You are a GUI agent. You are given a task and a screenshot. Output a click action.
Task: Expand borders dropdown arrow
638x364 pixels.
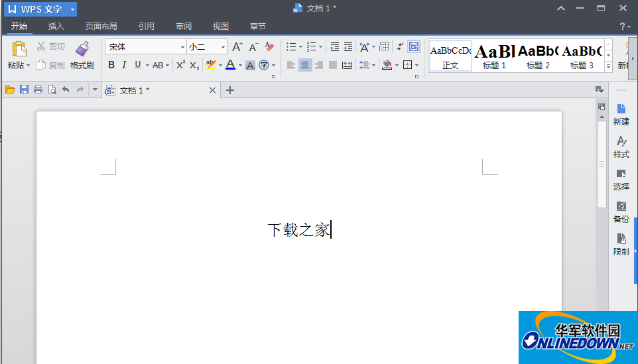(416, 65)
